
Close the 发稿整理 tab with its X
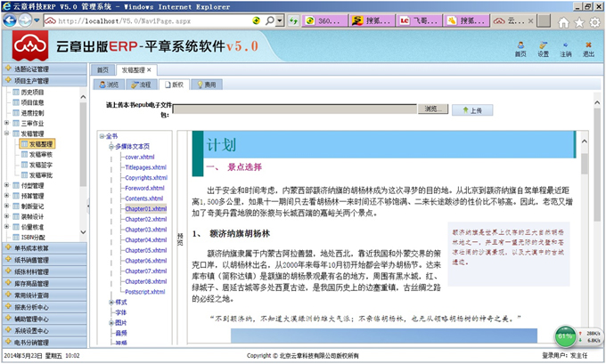tap(149, 70)
